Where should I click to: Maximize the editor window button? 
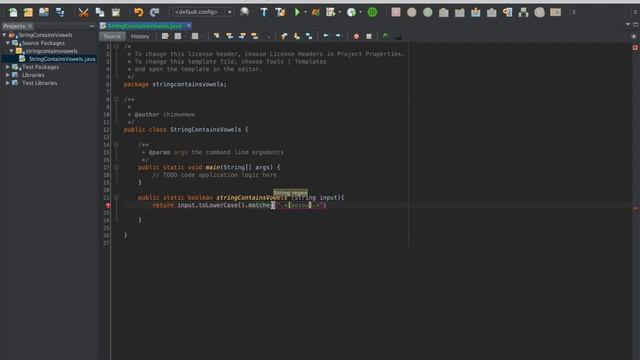pyautogui.click(x=636, y=24)
